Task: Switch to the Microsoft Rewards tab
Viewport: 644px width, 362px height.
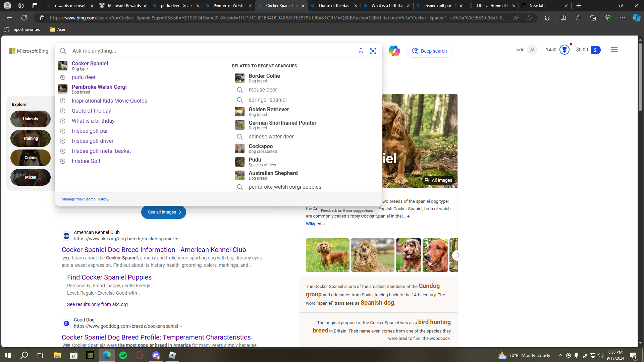Action: point(124,6)
